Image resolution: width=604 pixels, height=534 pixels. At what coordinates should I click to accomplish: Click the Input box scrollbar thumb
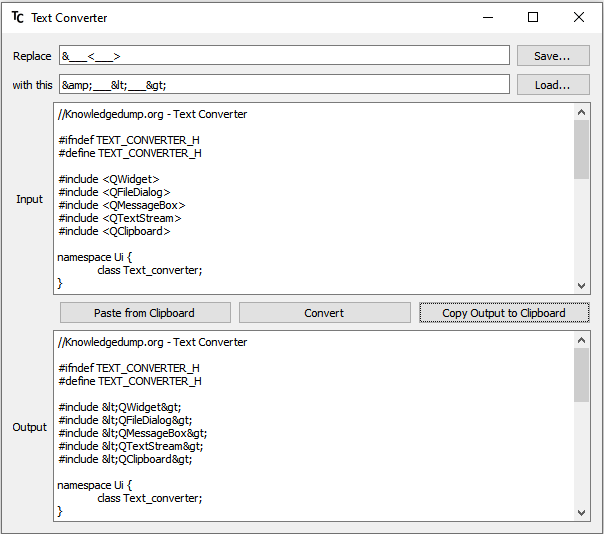581,150
